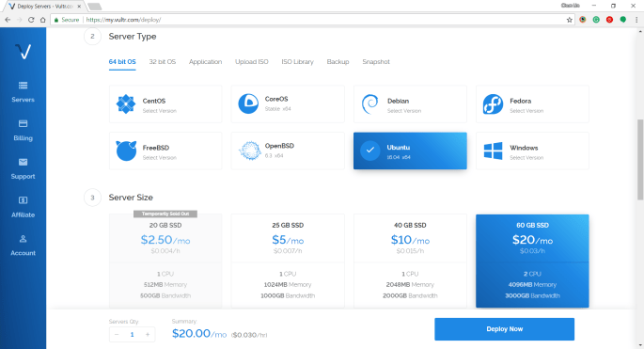Select the CentOS logo tile
Image resolution: width=644 pixels, height=349 pixels.
coord(126,103)
